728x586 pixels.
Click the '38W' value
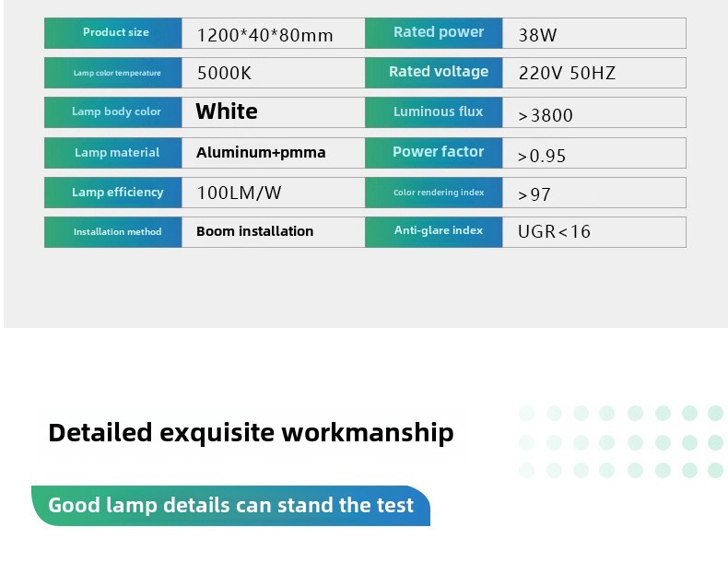click(537, 35)
